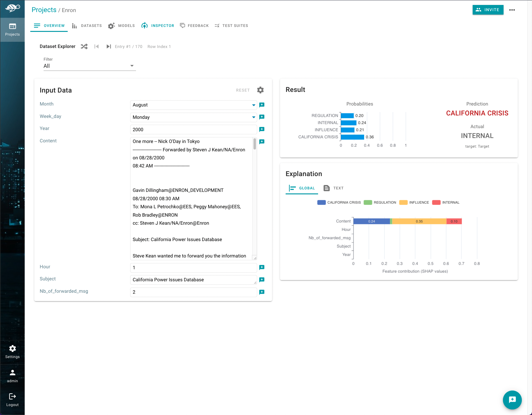The height and width of the screenshot is (415, 532).
Task: Open the floating feedback chat button
Action: [512, 400]
